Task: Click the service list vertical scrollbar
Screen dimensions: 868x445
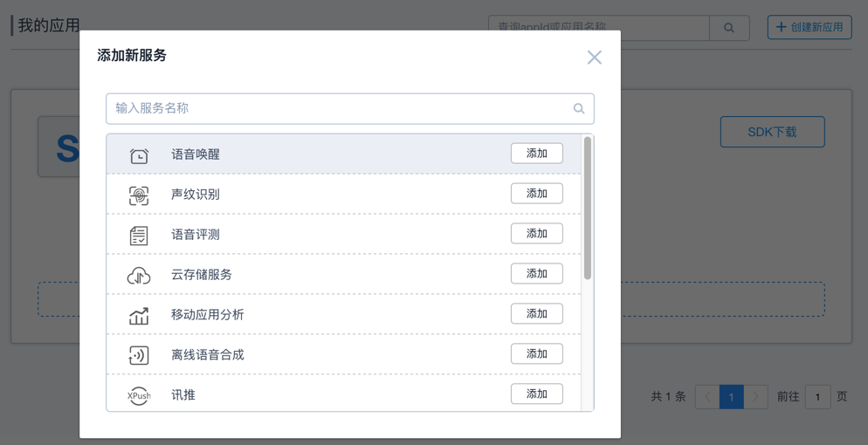Action: pos(588,208)
